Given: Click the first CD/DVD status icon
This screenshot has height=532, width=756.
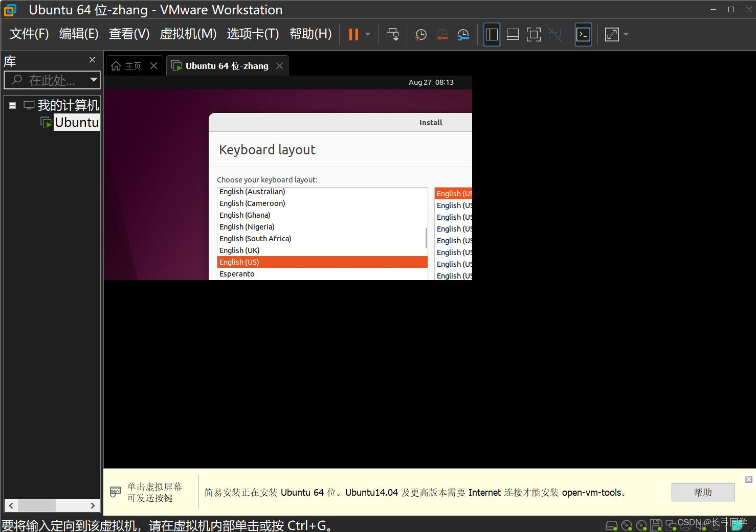Looking at the screenshot, I should click(627, 525).
